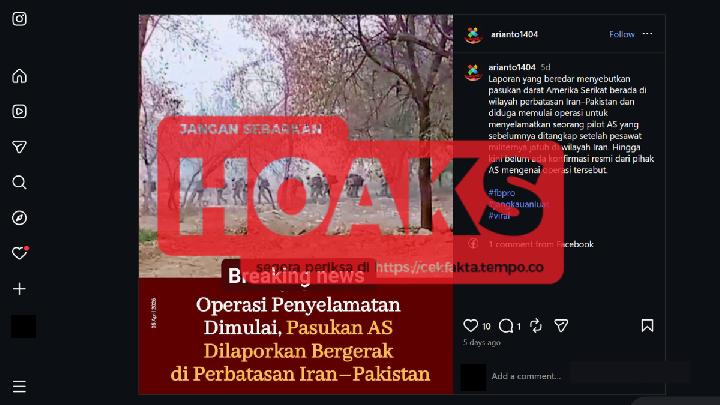
Task: Open the More hamburger menu
Action: (x=19, y=387)
